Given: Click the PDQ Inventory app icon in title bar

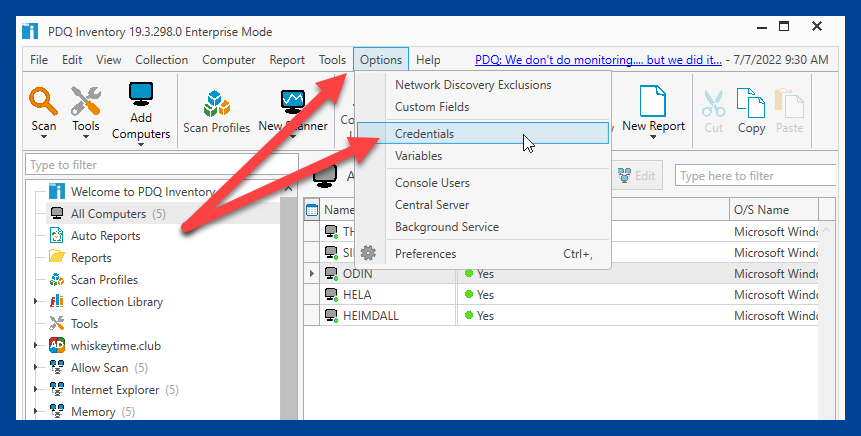Looking at the screenshot, I should 30,31.
